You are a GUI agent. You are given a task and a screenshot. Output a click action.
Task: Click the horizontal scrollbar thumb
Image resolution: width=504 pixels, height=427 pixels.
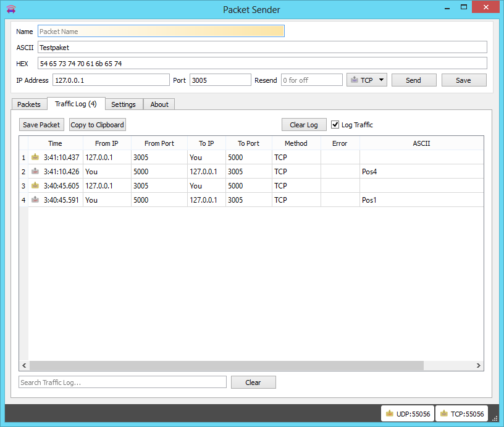tap(227, 365)
